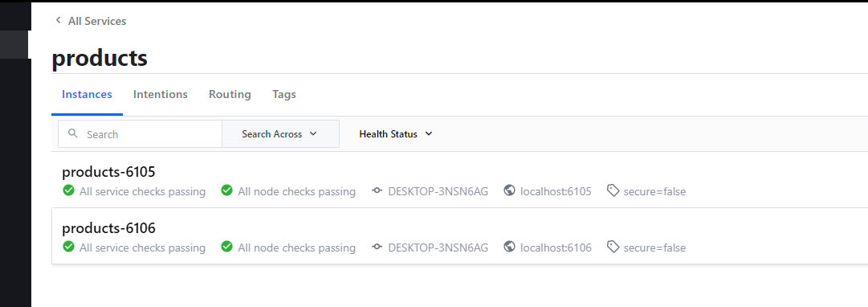Click the tag icon beside products-6105 secure=false
This screenshot has height=307, width=868.
pos(613,191)
